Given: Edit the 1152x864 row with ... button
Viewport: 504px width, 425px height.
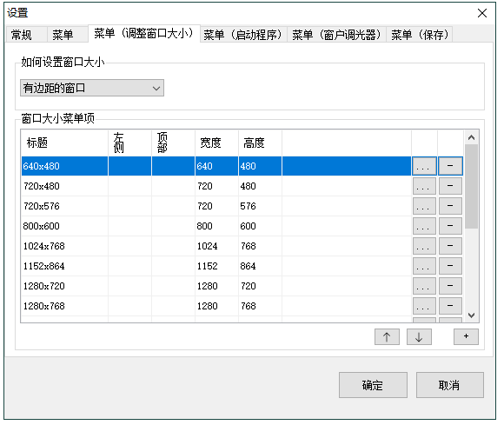Looking at the screenshot, I should click(424, 266).
